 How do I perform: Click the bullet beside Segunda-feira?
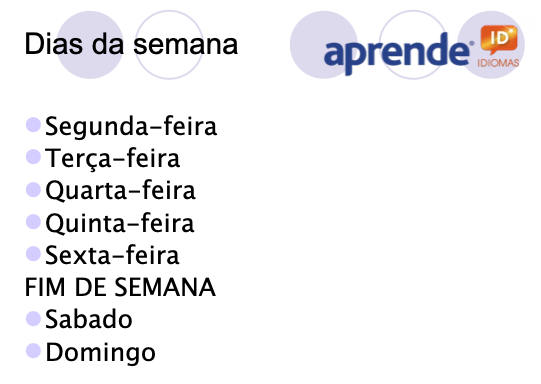[x=33, y=125]
